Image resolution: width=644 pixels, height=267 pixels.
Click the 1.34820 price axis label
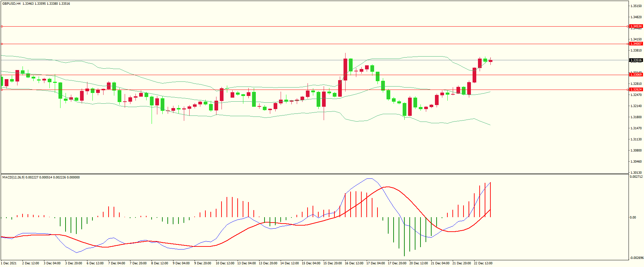tap(636, 17)
